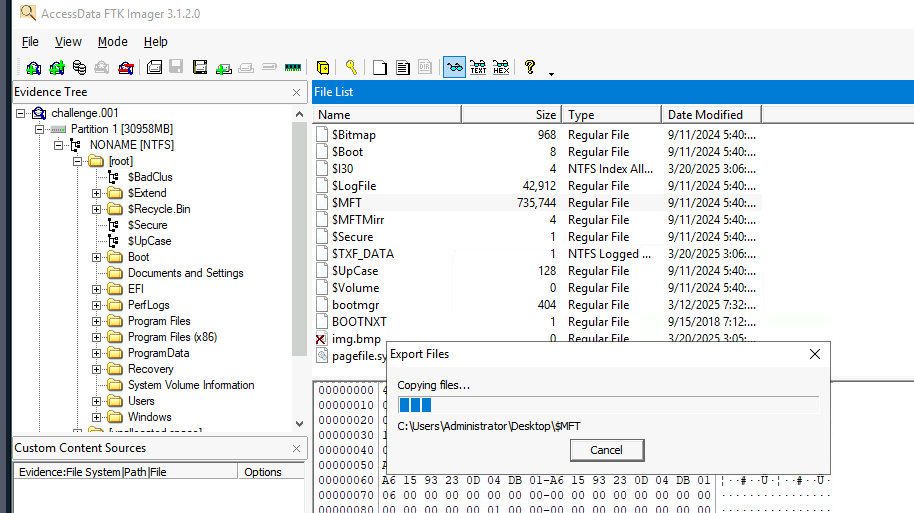914x513 pixels.
Task: Cancel the file export
Action: pos(606,450)
